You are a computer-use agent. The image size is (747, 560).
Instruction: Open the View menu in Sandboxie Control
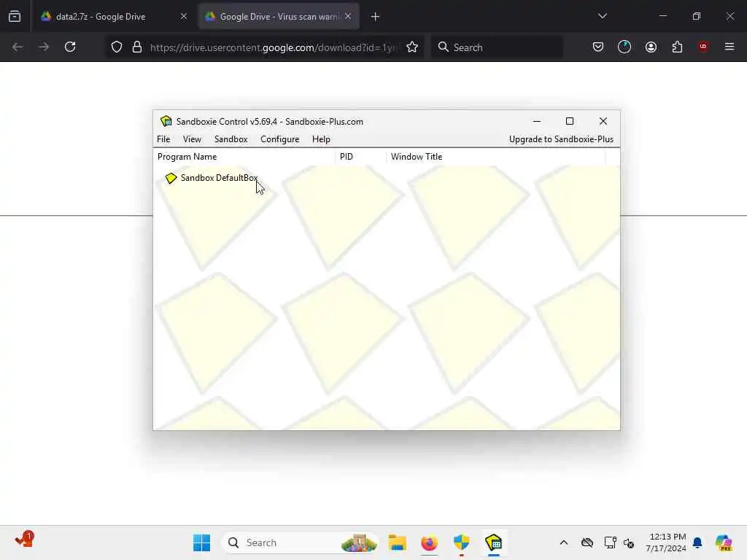(192, 139)
